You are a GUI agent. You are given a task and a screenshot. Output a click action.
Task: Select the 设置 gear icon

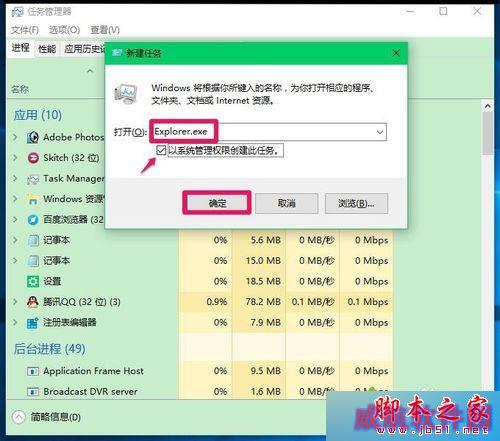[33, 281]
